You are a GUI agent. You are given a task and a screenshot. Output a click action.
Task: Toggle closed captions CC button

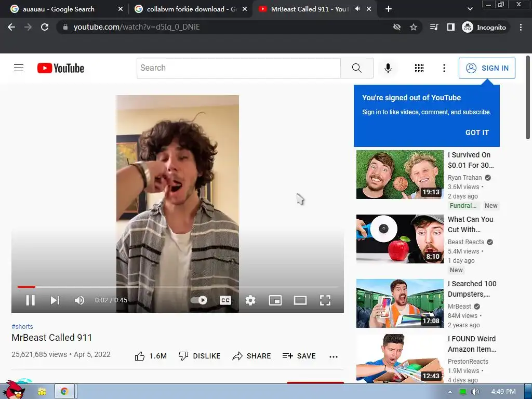pyautogui.click(x=225, y=300)
